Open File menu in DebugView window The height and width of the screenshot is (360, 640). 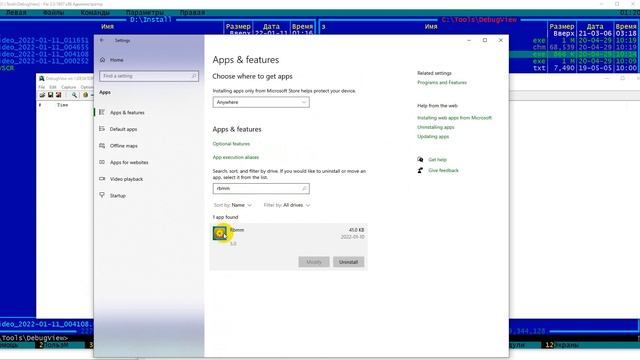(41, 87)
